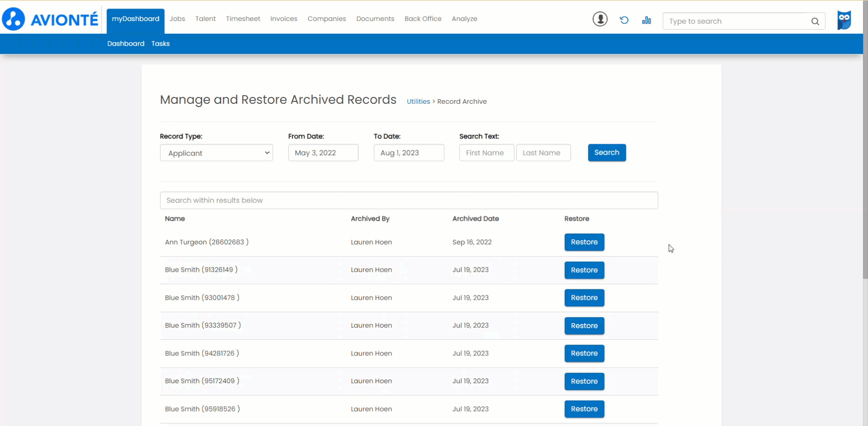The width and height of the screenshot is (868, 426).
Task: Select the Blue Smith (94281726) name
Action: click(x=202, y=354)
